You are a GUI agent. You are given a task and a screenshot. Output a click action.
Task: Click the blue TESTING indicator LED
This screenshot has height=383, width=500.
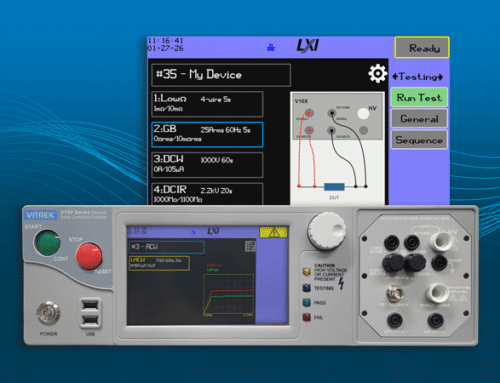tap(307, 288)
